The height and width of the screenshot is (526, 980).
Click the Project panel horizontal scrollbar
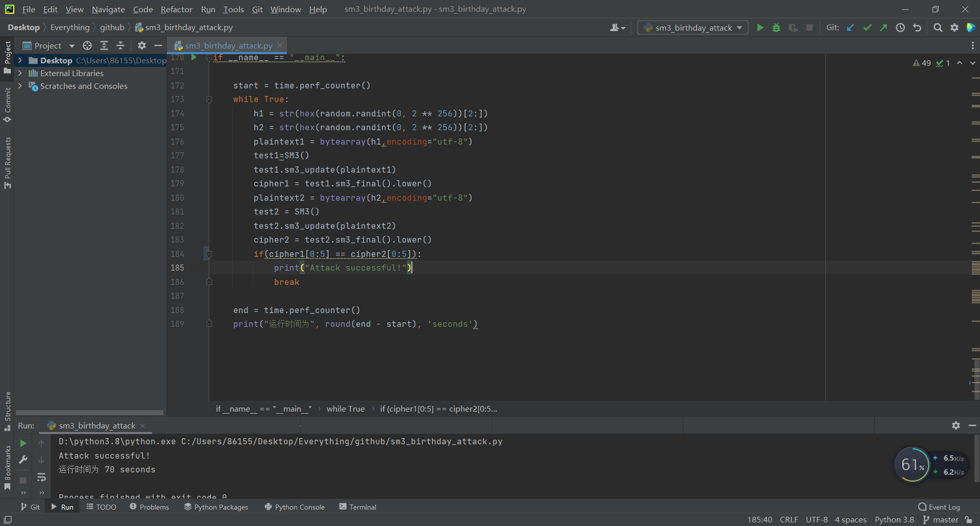point(89,412)
